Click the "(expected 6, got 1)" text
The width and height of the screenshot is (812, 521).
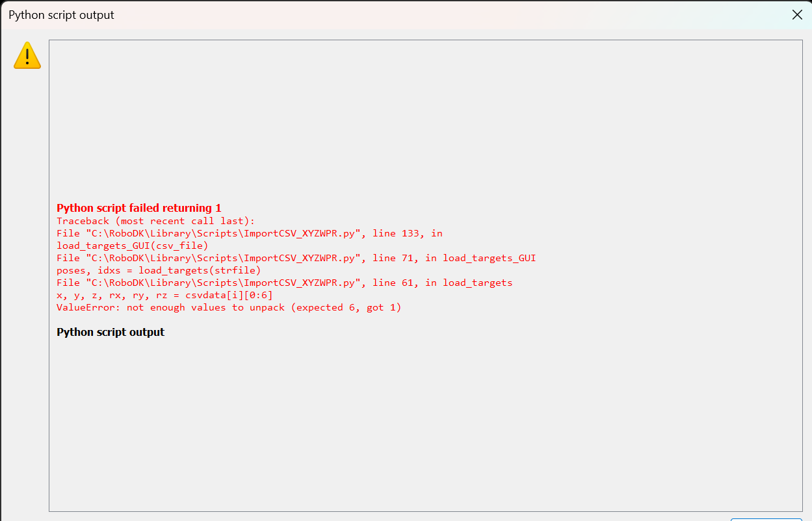click(x=346, y=307)
